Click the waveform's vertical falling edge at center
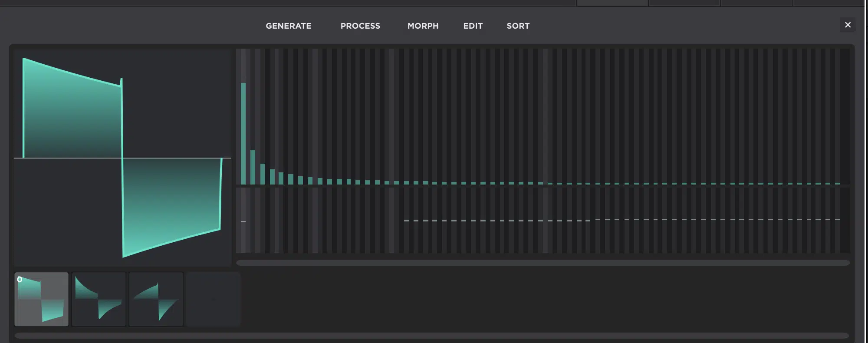 click(122, 158)
